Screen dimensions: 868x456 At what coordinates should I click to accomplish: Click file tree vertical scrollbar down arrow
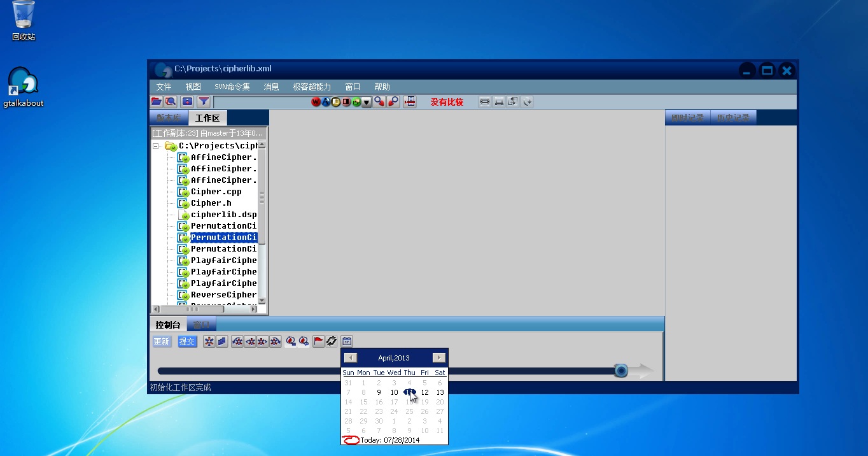(x=262, y=301)
